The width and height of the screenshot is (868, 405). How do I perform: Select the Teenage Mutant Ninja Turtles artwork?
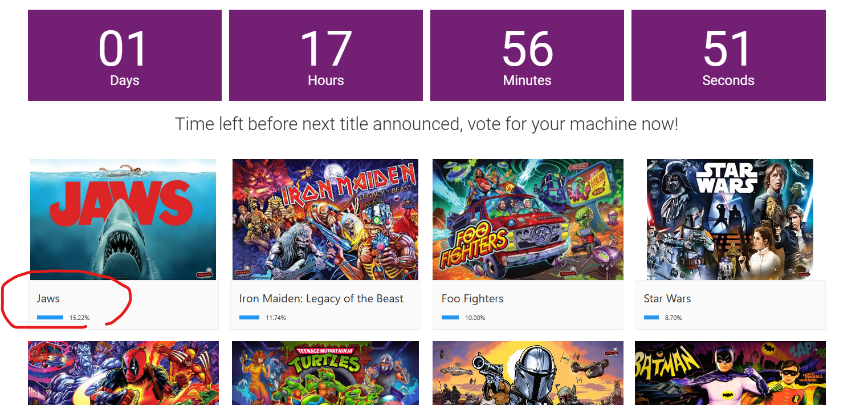click(x=325, y=373)
